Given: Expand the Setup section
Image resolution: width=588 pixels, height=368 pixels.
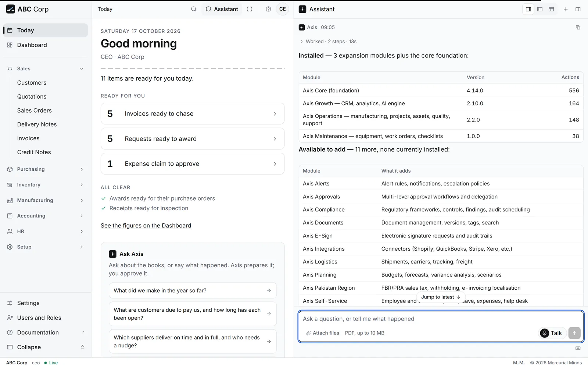Looking at the screenshot, I should pos(46,247).
